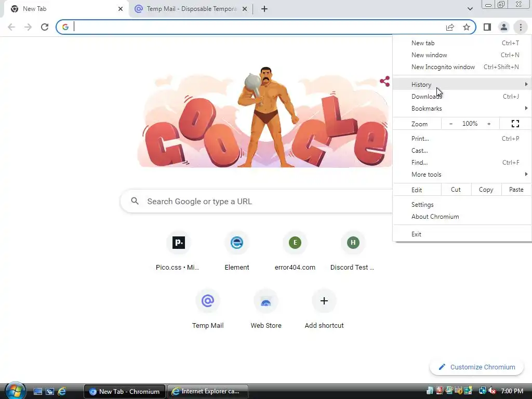532x399 pixels.
Task: Open the Discord Test shortcut
Action: coord(353,252)
